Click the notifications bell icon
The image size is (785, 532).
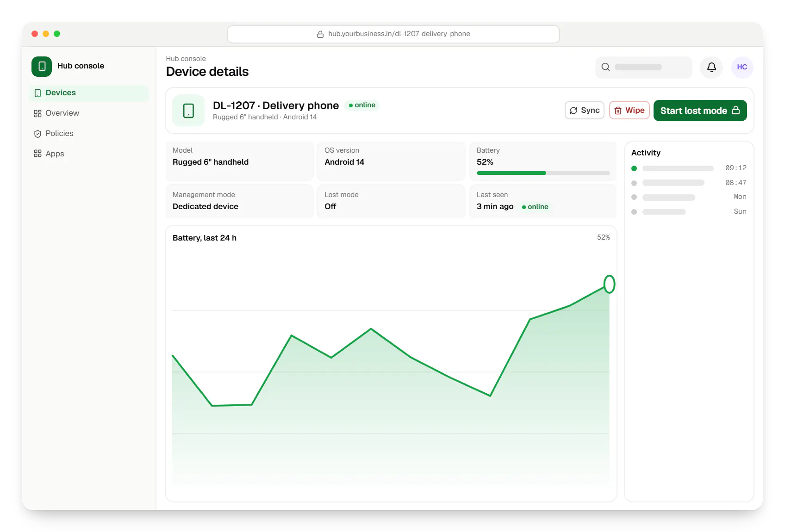click(x=711, y=68)
